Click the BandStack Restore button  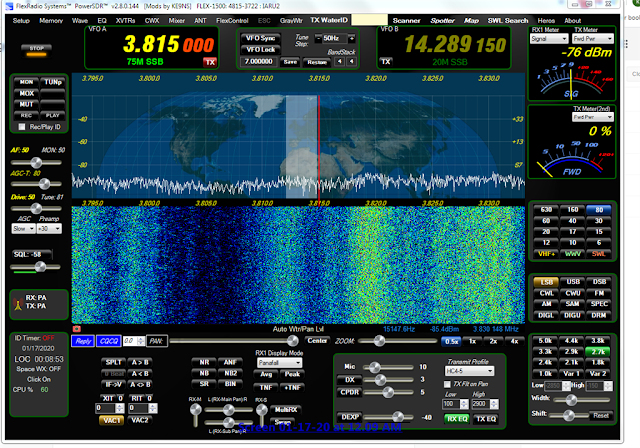(317, 62)
